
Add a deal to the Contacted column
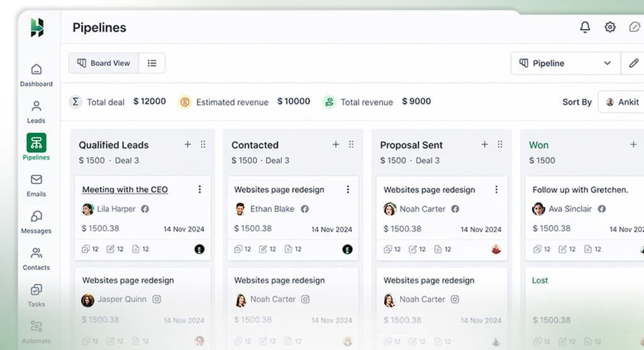tap(336, 145)
